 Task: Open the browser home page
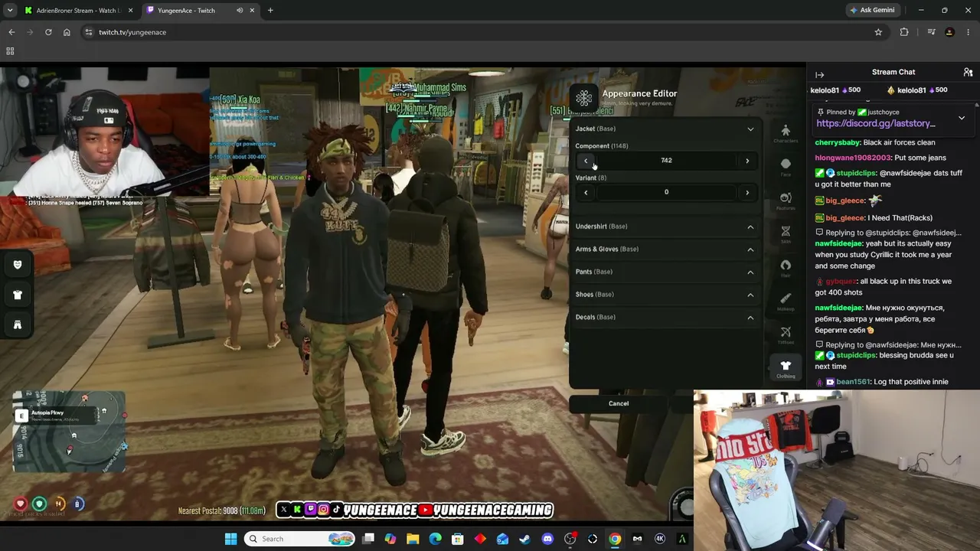pos(67,32)
